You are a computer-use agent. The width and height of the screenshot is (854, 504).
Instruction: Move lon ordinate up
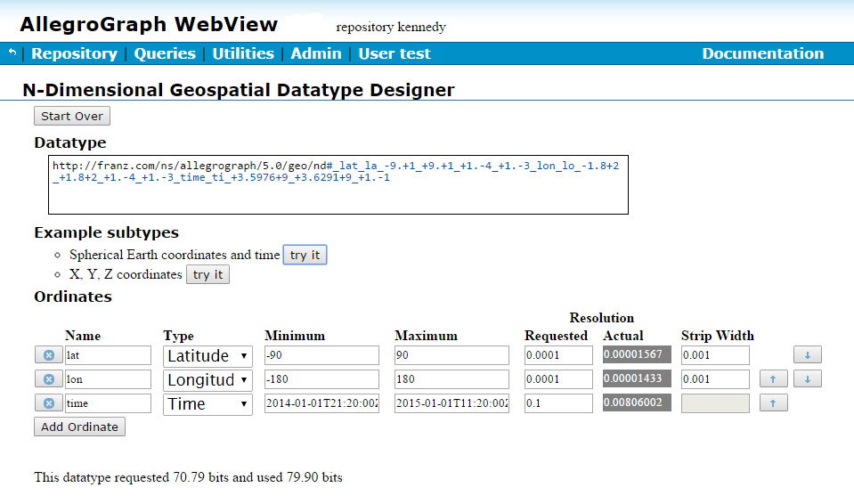[x=772, y=379]
